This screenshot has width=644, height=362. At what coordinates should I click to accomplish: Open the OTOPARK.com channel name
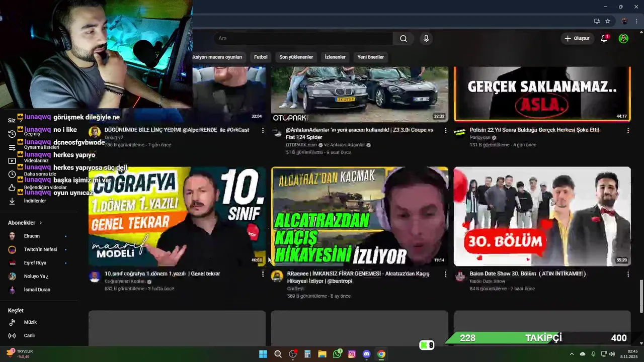[301, 145]
